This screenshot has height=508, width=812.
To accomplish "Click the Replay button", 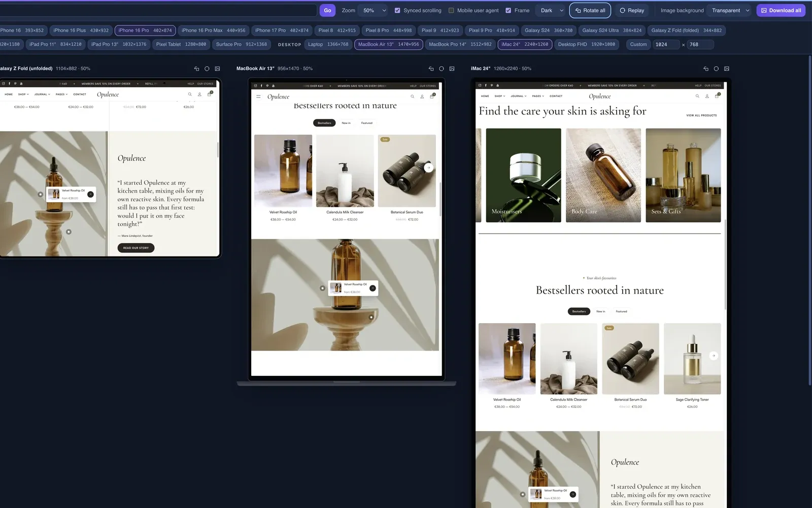I will 632,10.
